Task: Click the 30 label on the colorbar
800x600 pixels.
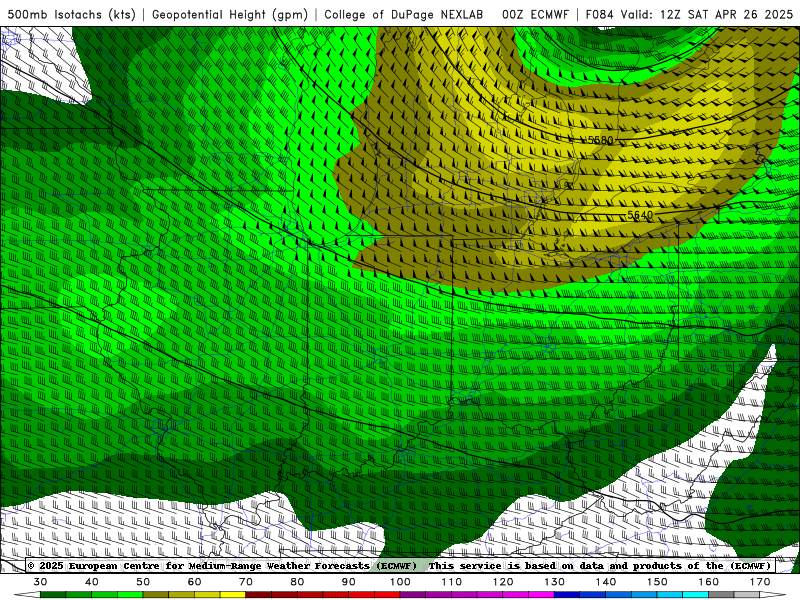Action: (40, 582)
